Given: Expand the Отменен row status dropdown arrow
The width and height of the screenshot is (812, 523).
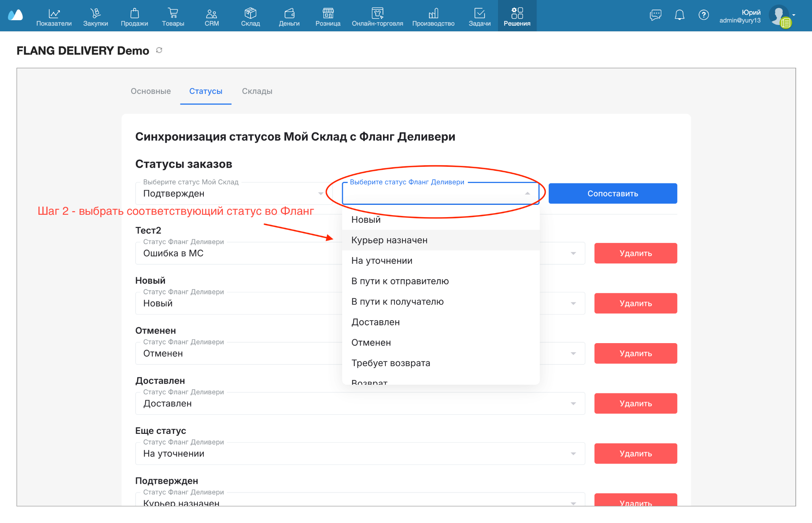Looking at the screenshot, I should (573, 353).
